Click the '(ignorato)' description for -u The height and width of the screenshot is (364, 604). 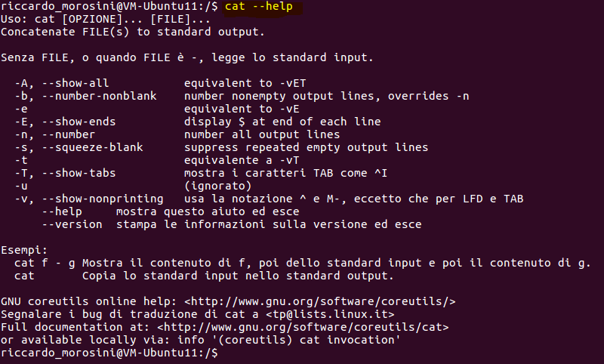pyautogui.click(x=217, y=186)
